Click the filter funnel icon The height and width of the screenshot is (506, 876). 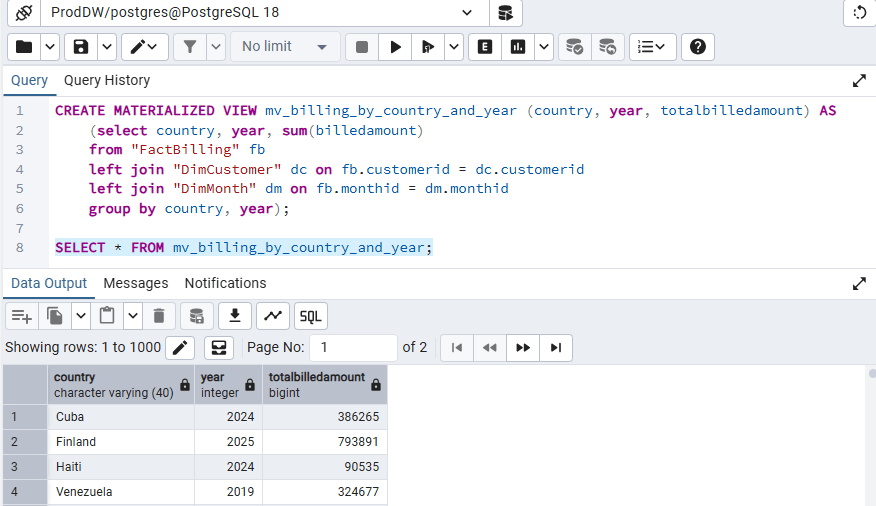coord(190,47)
